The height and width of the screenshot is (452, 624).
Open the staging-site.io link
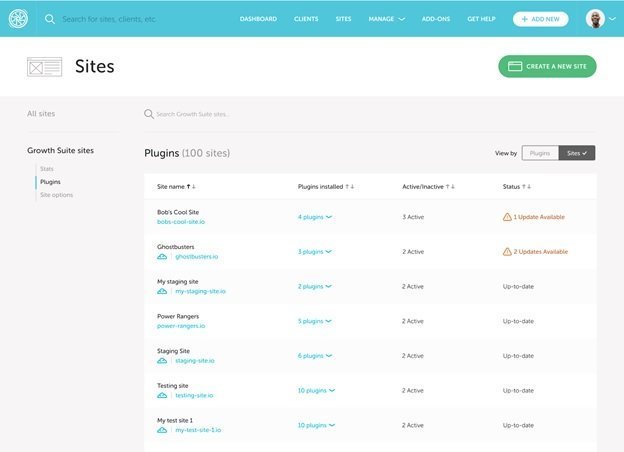[x=195, y=360]
